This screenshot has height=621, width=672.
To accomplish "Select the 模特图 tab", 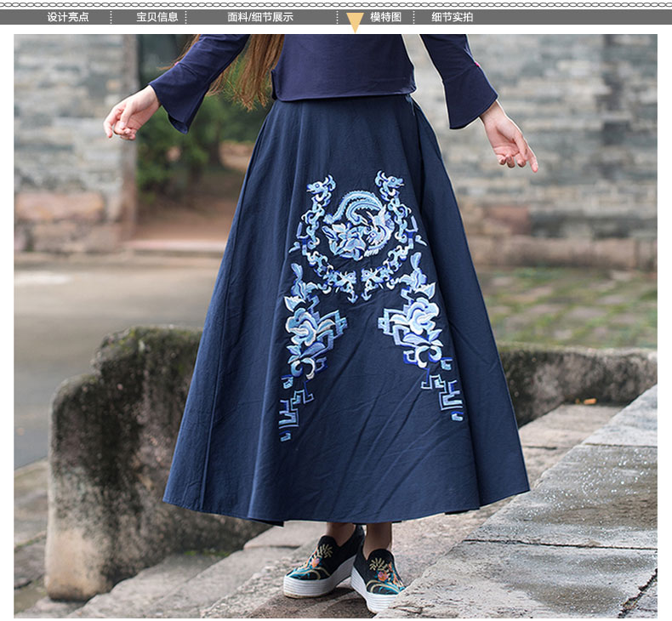I will 385,17.
